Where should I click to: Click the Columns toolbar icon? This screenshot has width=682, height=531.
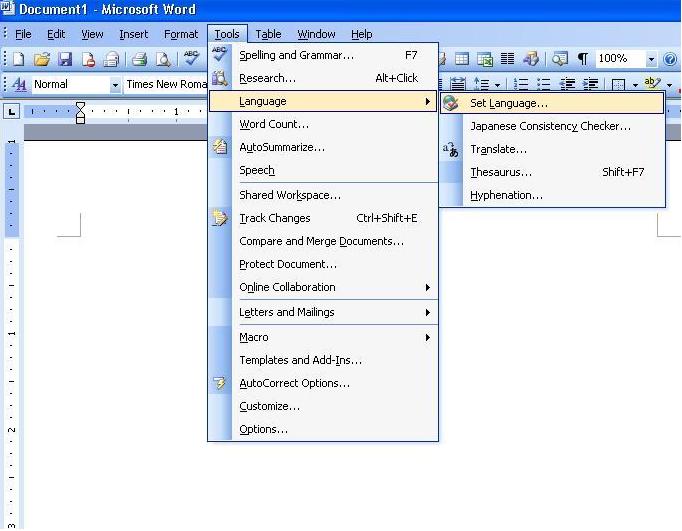pyautogui.click(x=507, y=60)
